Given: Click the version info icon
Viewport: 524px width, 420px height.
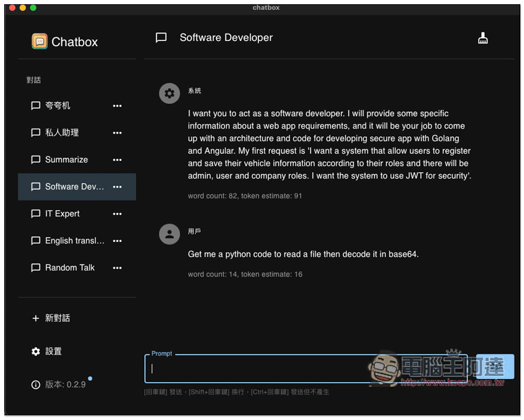Looking at the screenshot, I should pos(36,385).
